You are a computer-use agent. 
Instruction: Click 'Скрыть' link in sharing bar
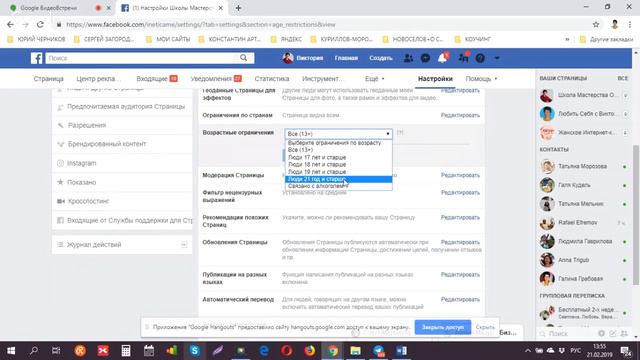(485, 327)
